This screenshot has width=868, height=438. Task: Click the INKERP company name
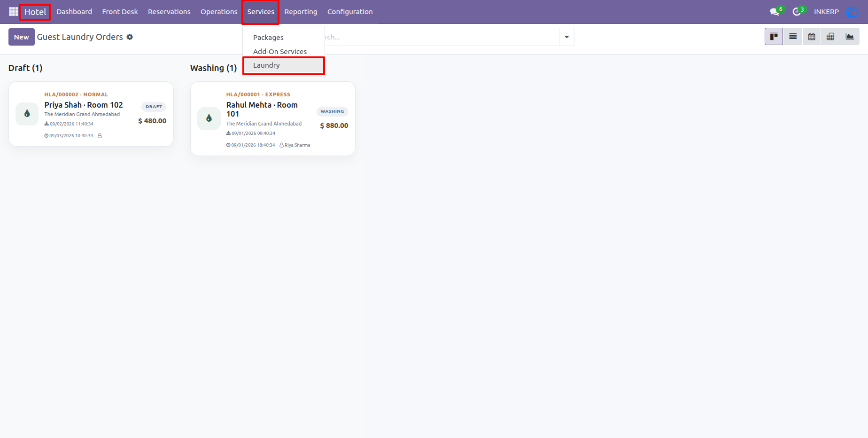tap(826, 12)
